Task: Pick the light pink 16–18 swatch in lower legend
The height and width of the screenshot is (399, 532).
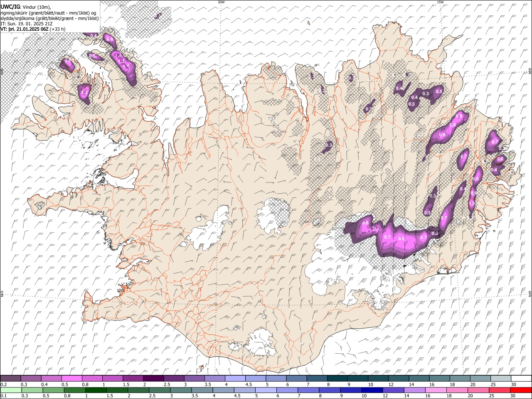Action: 436,390
